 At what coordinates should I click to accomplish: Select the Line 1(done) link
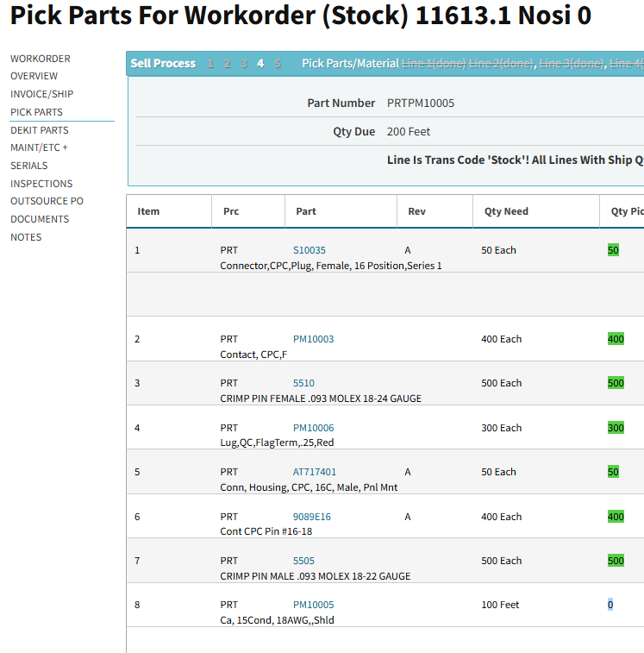pyautogui.click(x=434, y=64)
